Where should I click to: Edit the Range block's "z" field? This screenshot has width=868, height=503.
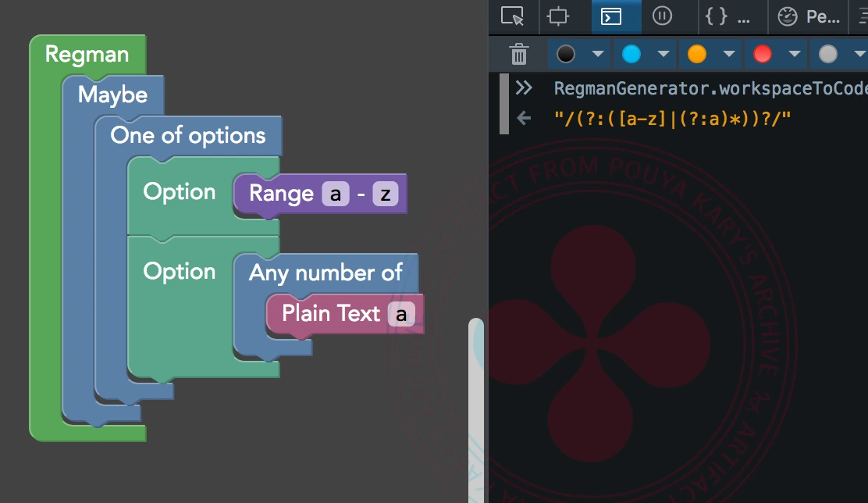pos(385,194)
